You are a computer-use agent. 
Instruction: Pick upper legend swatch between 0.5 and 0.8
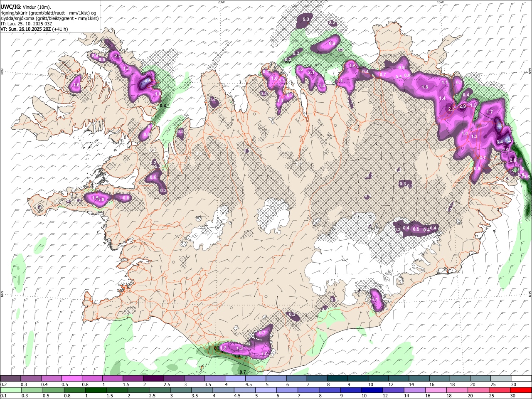pyautogui.click(x=71, y=379)
